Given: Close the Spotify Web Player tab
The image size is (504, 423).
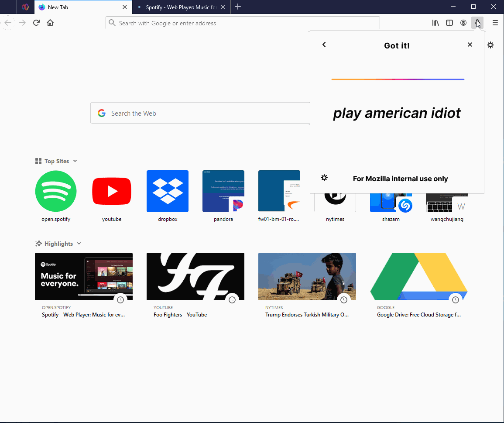Looking at the screenshot, I should click(x=223, y=7).
